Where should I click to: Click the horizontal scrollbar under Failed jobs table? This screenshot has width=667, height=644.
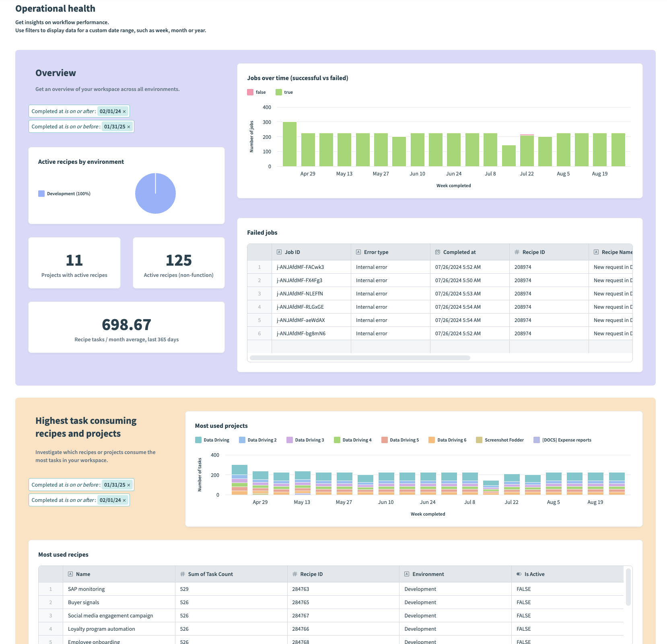(360, 357)
